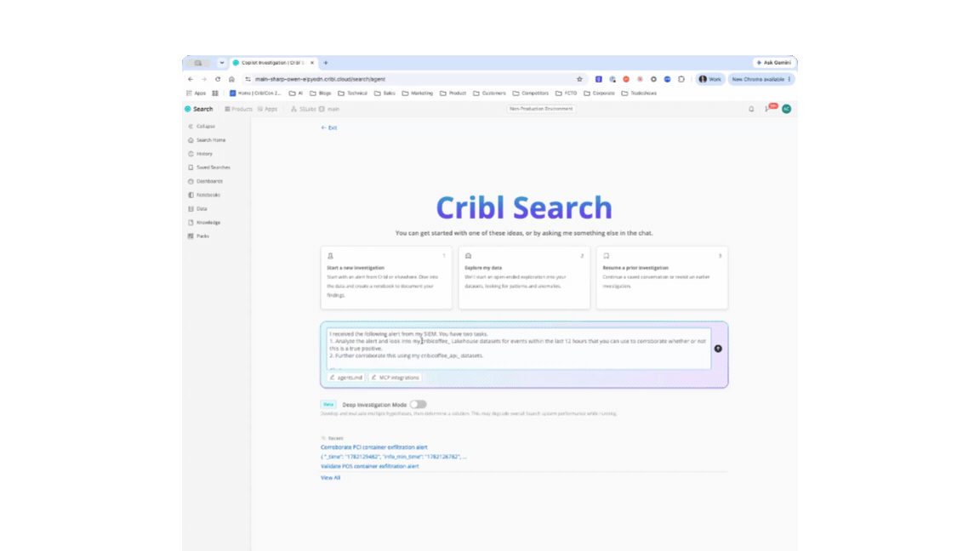Open Corporate bookmarks folder
Screen dimensions: 980x551
pos(600,93)
